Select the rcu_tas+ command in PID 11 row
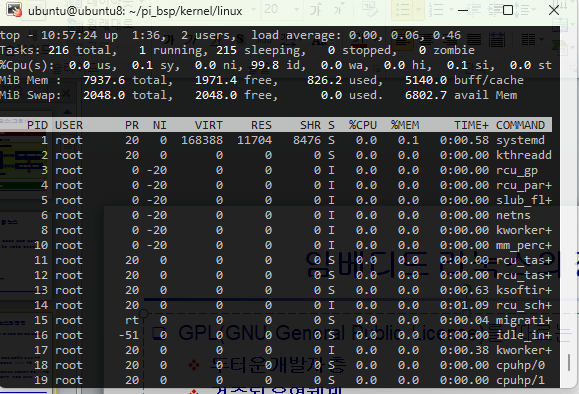 point(524,260)
